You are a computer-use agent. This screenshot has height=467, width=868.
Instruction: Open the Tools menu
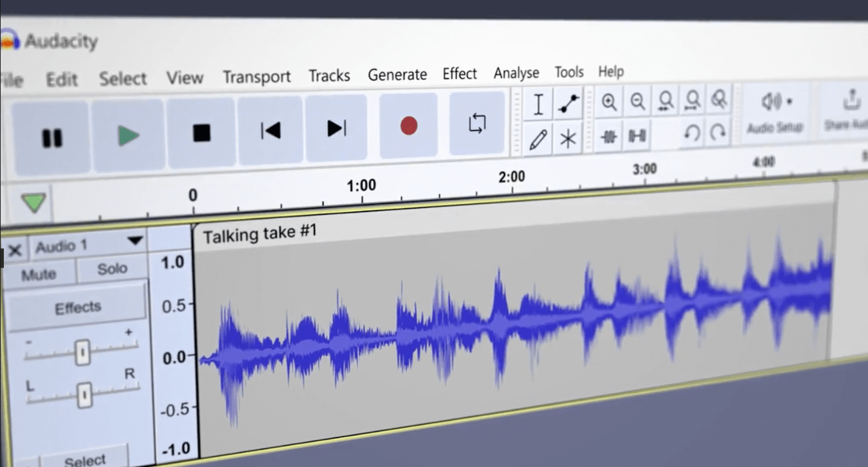click(569, 72)
